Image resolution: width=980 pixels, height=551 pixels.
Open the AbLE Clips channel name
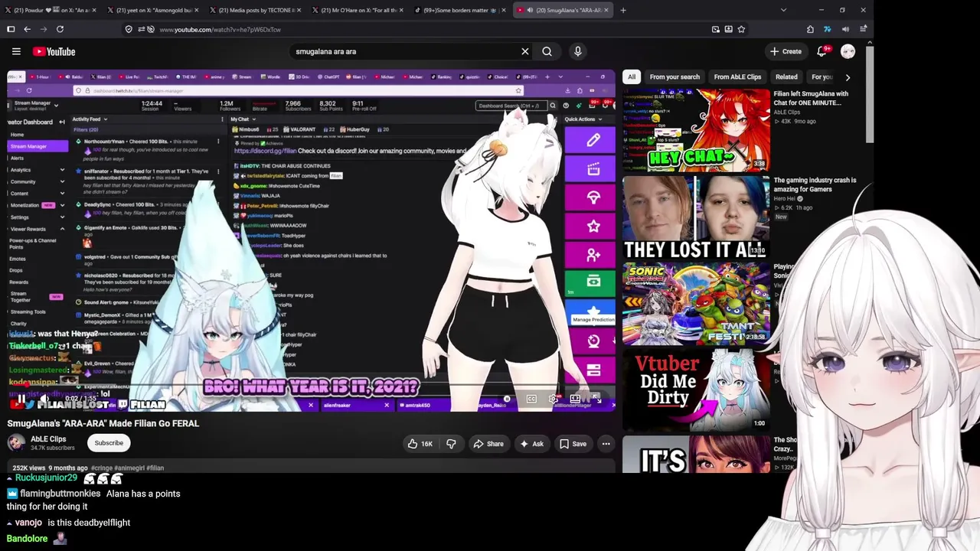[48, 439]
